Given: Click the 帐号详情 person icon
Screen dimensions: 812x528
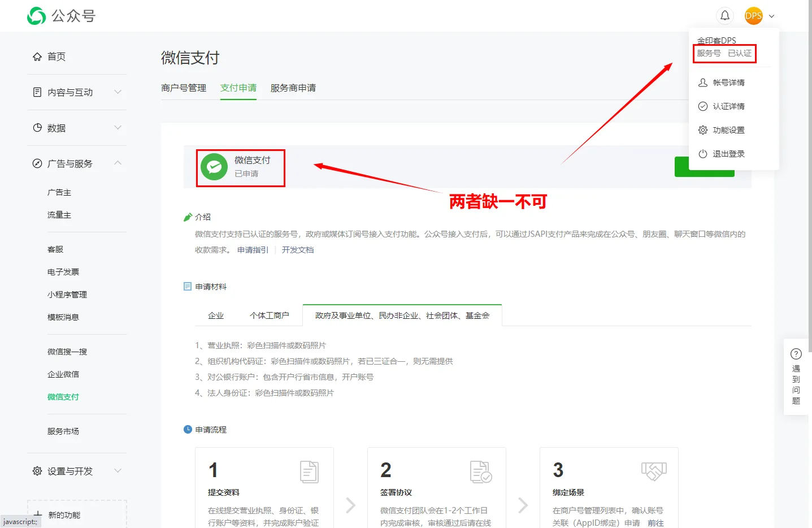Looking at the screenshot, I should (703, 83).
